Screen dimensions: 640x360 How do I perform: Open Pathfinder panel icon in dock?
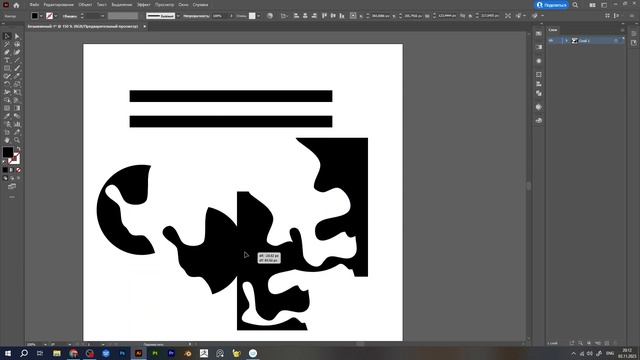coord(539,93)
